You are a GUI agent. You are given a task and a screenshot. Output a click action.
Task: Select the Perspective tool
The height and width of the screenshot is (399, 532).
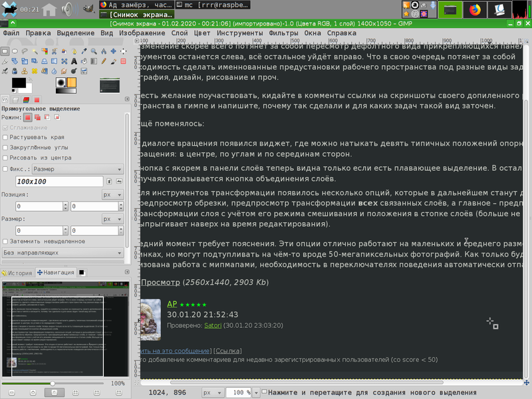(45, 61)
